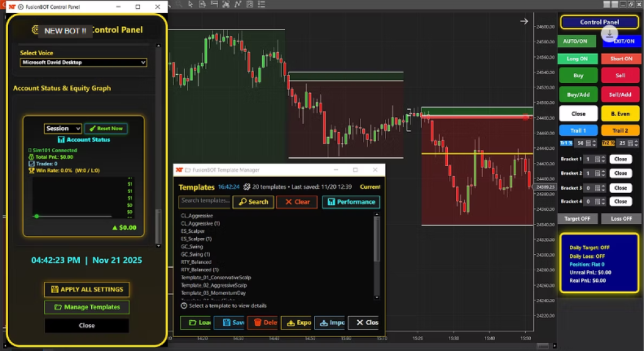The height and width of the screenshot is (351, 644).
Task: Open the Select Voice dropdown
Action: pyautogui.click(x=83, y=62)
